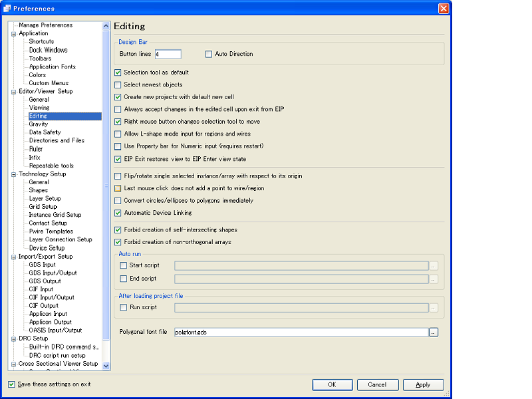Enable the Auto Direction checkbox

(x=209, y=54)
